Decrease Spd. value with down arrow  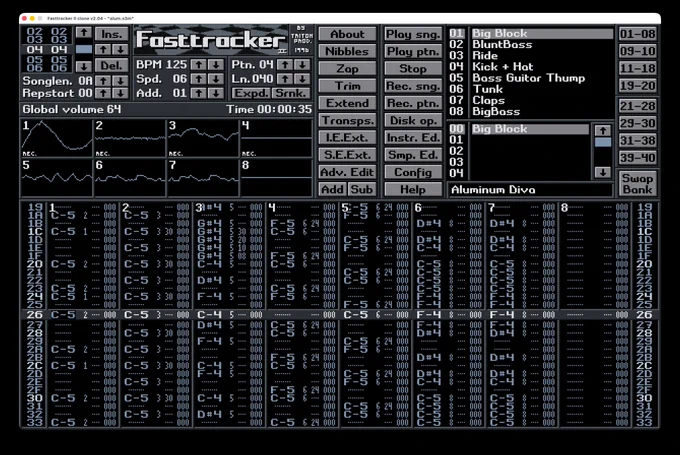(216, 79)
